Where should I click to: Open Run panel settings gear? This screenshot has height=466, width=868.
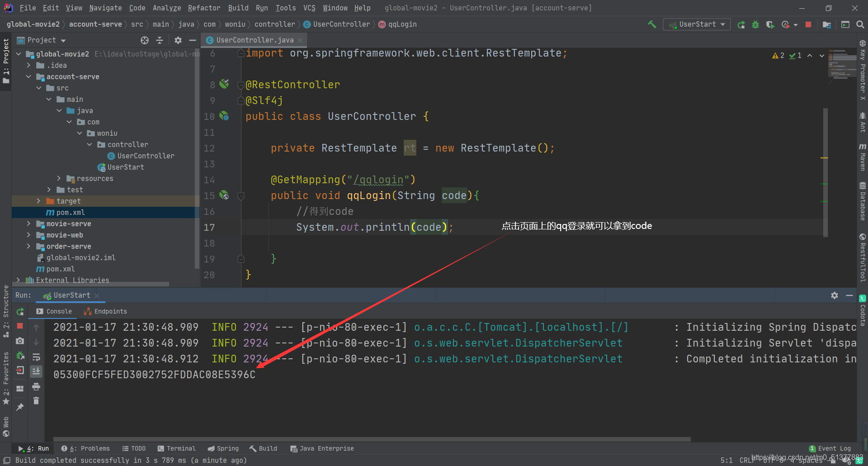tap(835, 295)
